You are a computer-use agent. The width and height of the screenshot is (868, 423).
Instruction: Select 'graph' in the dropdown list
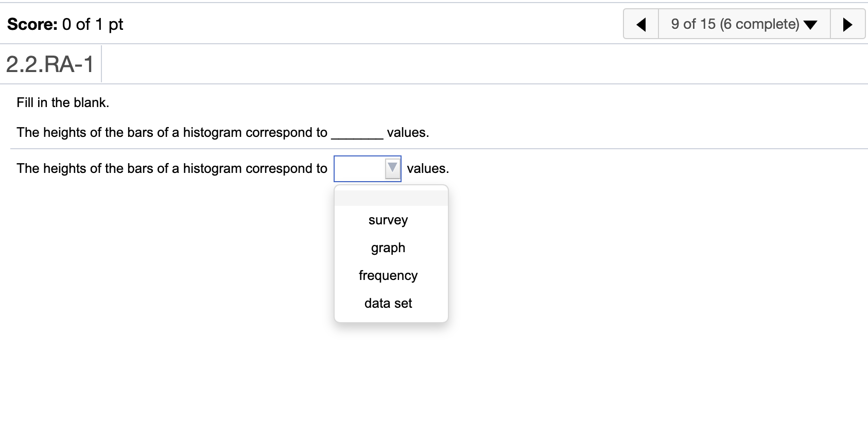coord(388,248)
